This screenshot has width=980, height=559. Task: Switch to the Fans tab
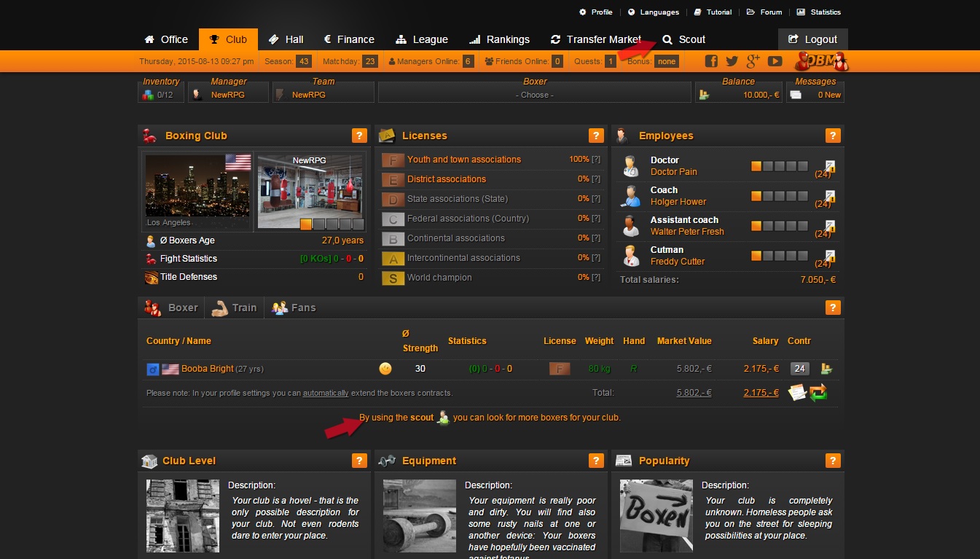point(294,308)
